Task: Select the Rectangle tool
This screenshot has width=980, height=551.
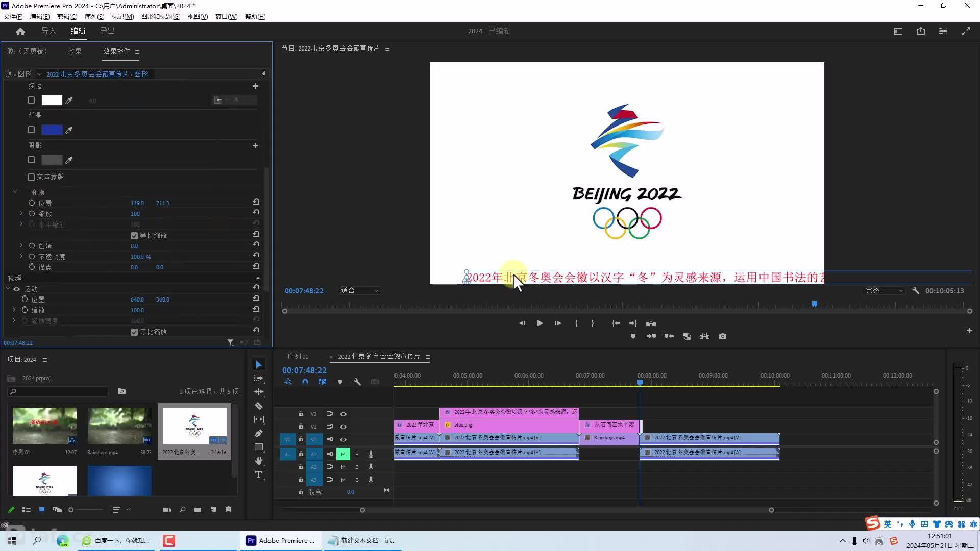Action: click(259, 447)
